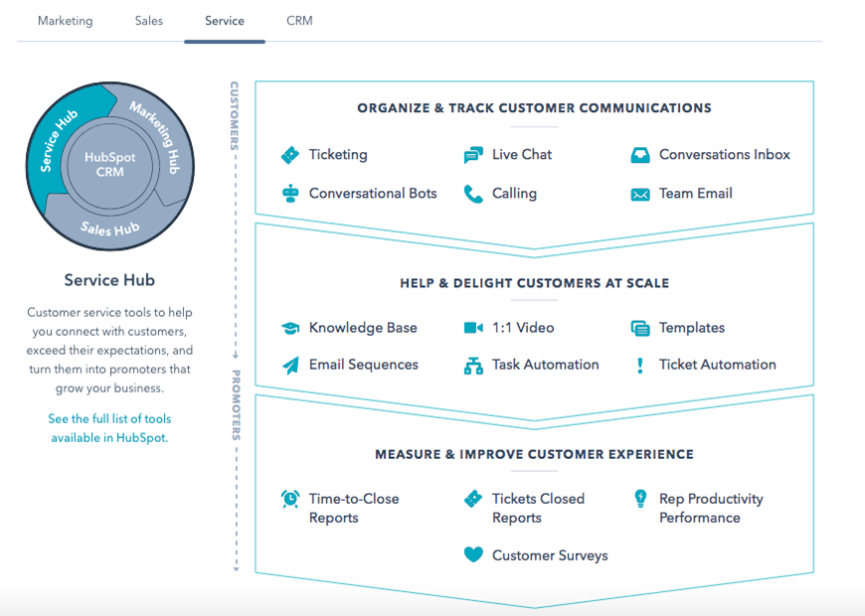This screenshot has width=865, height=616.
Task: Go to the CRM tab
Action: click(299, 21)
